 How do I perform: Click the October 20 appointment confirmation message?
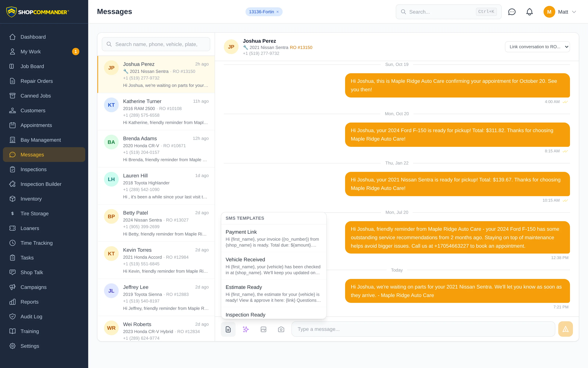click(x=457, y=85)
